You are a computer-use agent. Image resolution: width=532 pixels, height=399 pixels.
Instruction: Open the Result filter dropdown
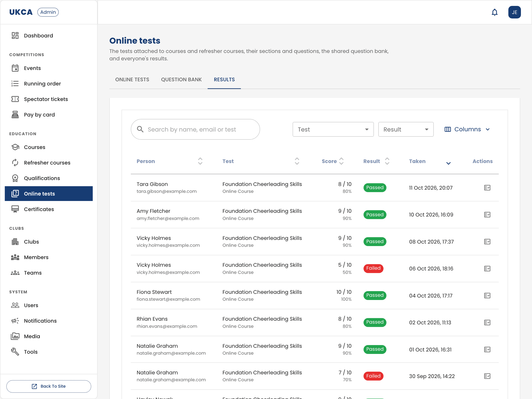(406, 129)
